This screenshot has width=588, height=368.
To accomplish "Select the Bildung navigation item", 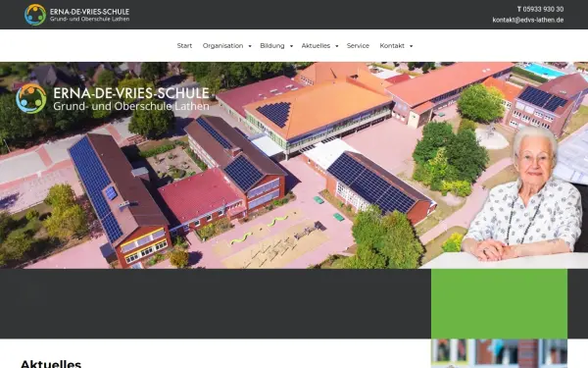I will pos(272,46).
